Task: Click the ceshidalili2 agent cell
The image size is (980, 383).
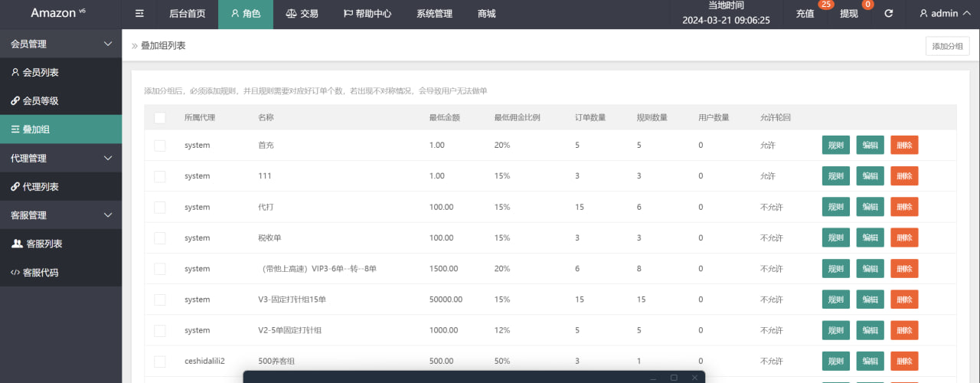Action: [204, 361]
